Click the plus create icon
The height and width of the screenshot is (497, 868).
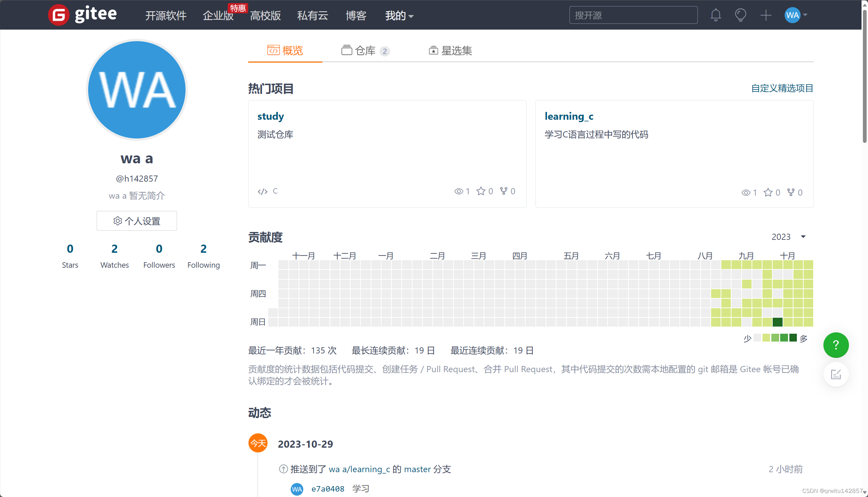(766, 15)
